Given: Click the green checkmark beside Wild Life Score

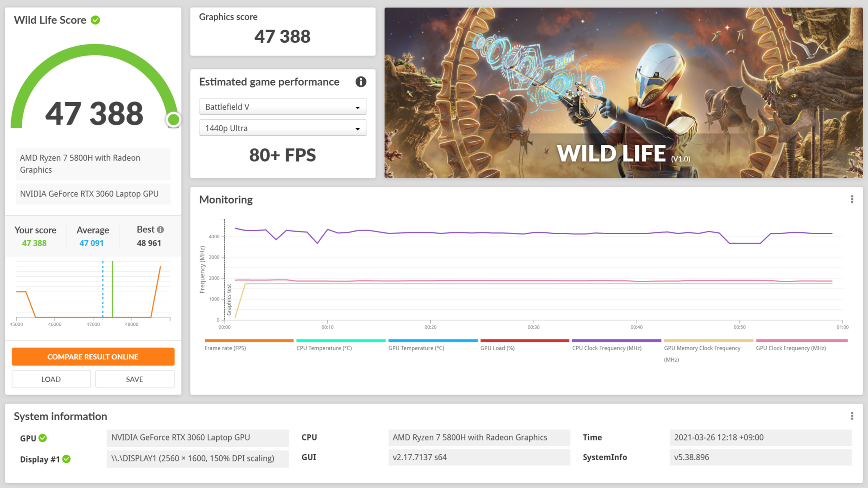Looking at the screenshot, I should (x=96, y=20).
